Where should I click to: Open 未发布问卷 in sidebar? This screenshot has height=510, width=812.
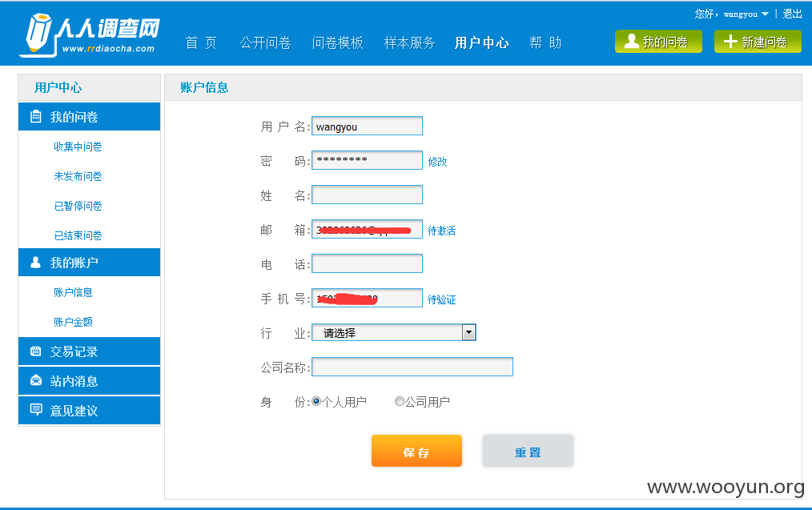click(x=78, y=176)
